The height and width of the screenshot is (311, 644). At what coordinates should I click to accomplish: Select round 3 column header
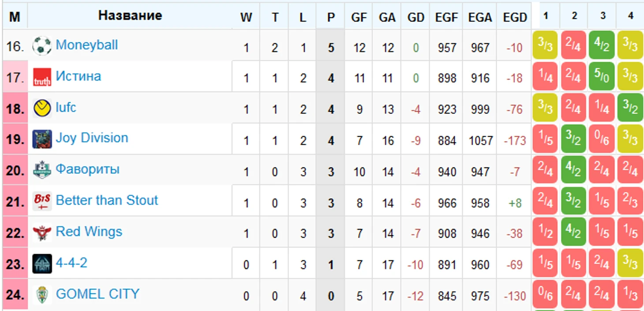pos(603,16)
